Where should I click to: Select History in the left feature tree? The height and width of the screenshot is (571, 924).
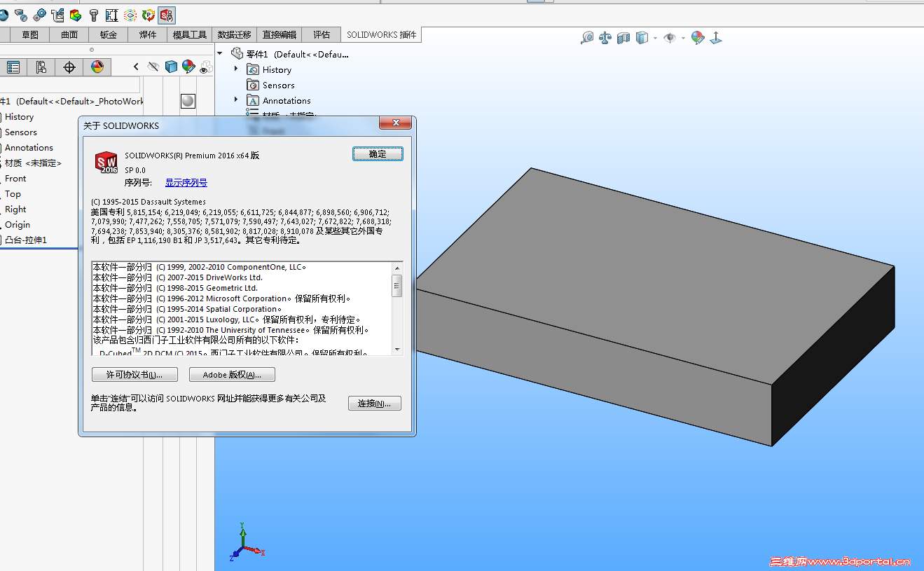pos(19,117)
